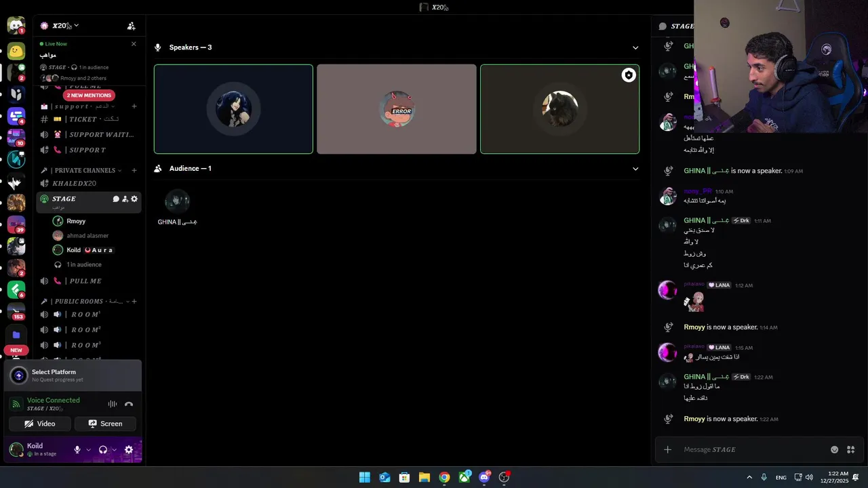Viewport: 868px width, 488px height.
Task: Join ROOM¹ voice channel
Action: [89, 314]
